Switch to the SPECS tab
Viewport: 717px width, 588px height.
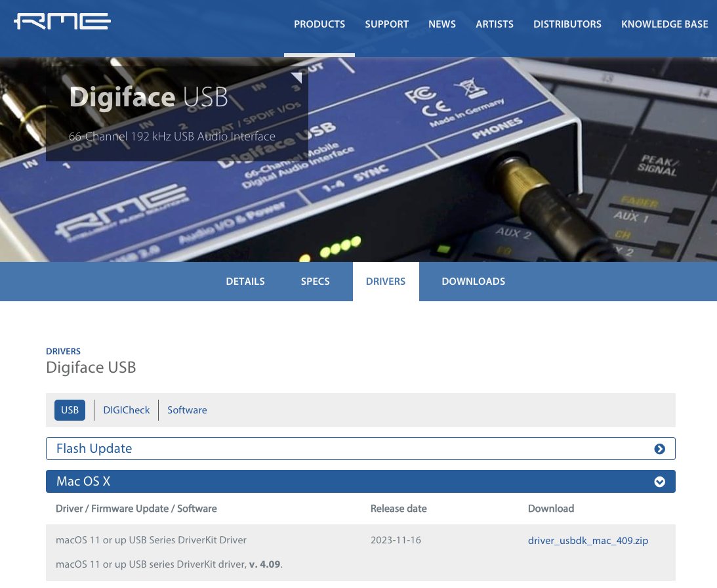pos(315,282)
